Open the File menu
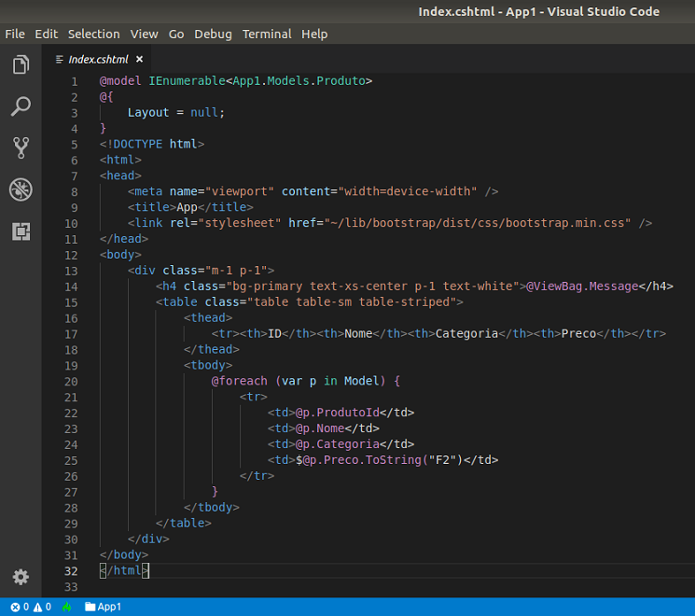The height and width of the screenshot is (616, 695). point(15,34)
